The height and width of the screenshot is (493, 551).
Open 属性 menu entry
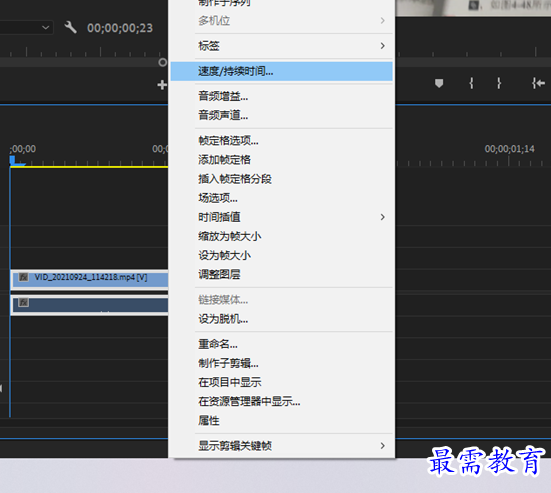(281, 420)
